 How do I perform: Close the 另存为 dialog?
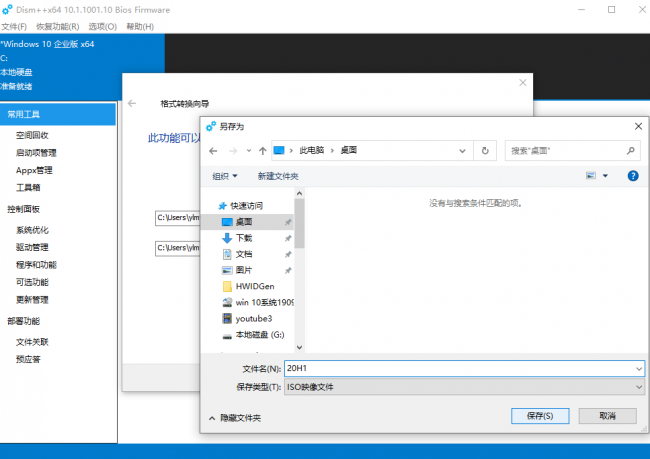pyautogui.click(x=638, y=126)
